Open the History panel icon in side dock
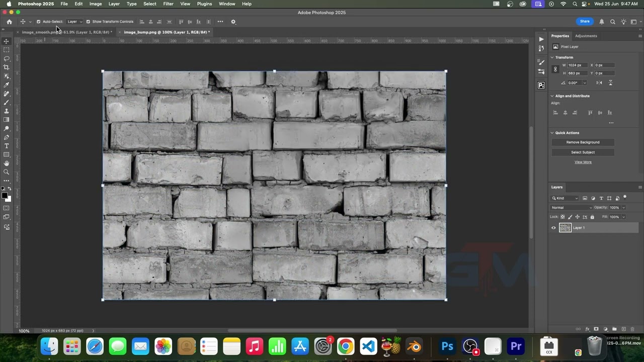Viewport: 644px width, 362px height. click(x=541, y=48)
